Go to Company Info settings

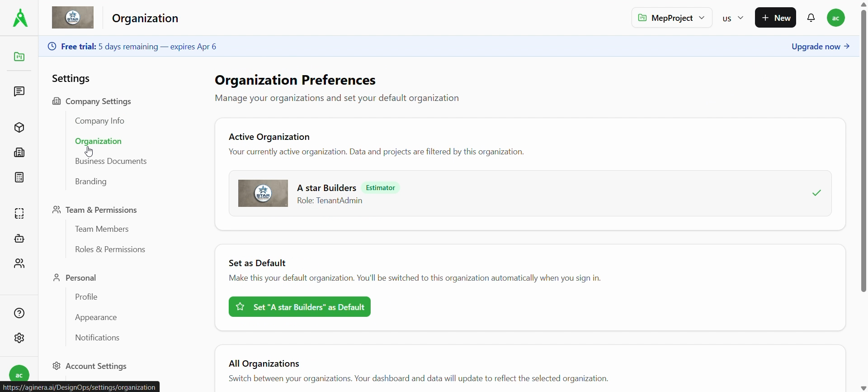click(99, 121)
